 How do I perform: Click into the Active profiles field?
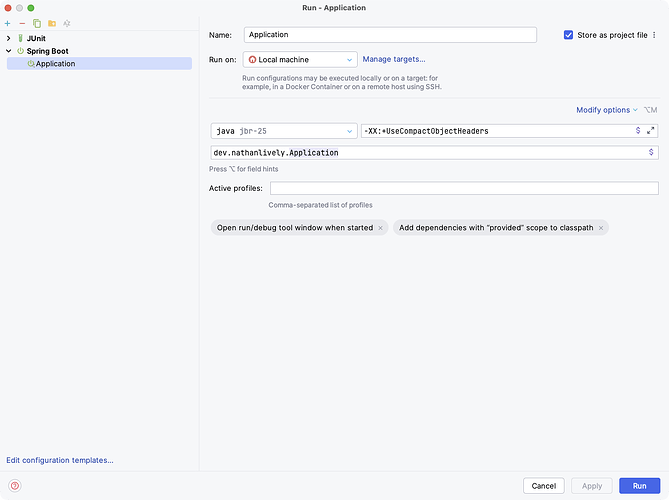click(464, 188)
